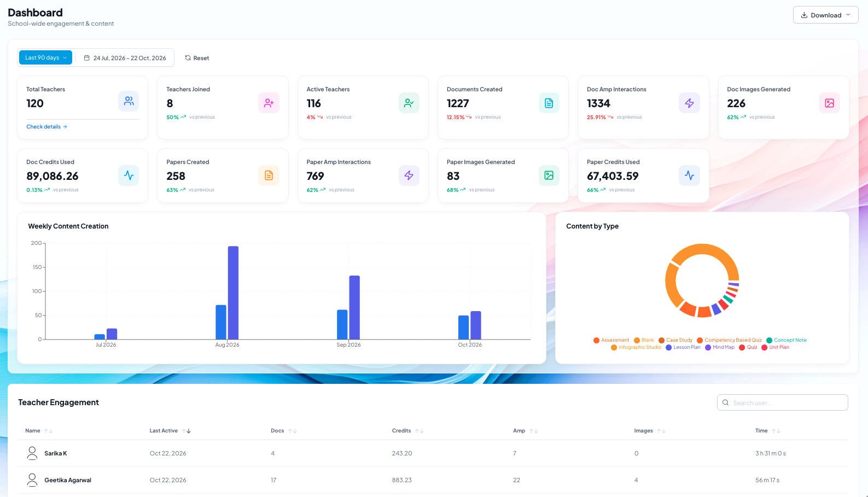Image resolution: width=868 pixels, height=497 pixels.
Task: Click the Doc Credits Used activity icon
Action: click(129, 176)
